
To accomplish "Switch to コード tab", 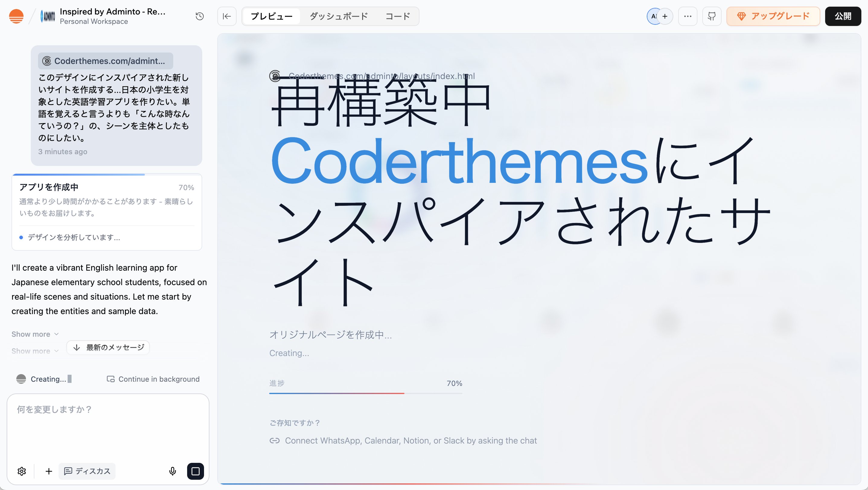I will [397, 16].
